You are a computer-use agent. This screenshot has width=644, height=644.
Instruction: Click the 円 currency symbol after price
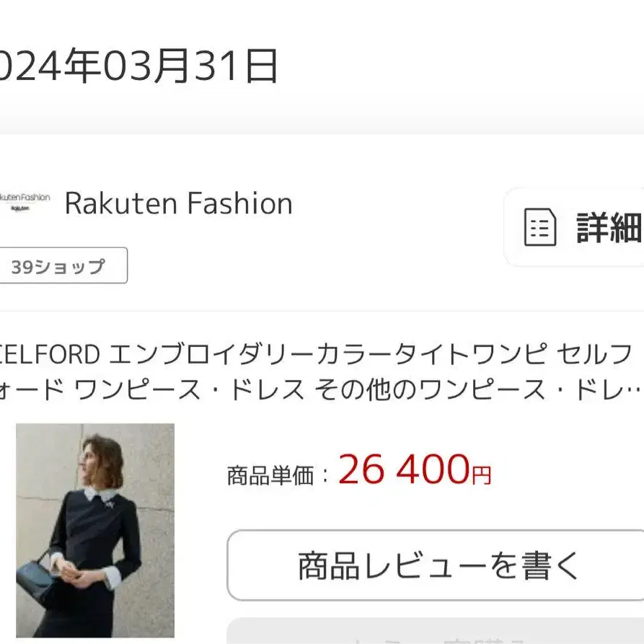coord(481,475)
